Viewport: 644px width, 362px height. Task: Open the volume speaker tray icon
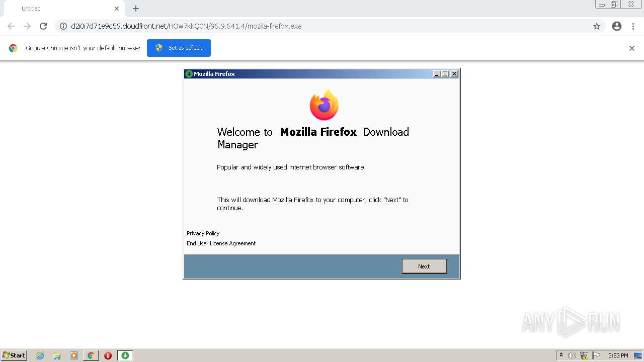[x=572, y=355]
